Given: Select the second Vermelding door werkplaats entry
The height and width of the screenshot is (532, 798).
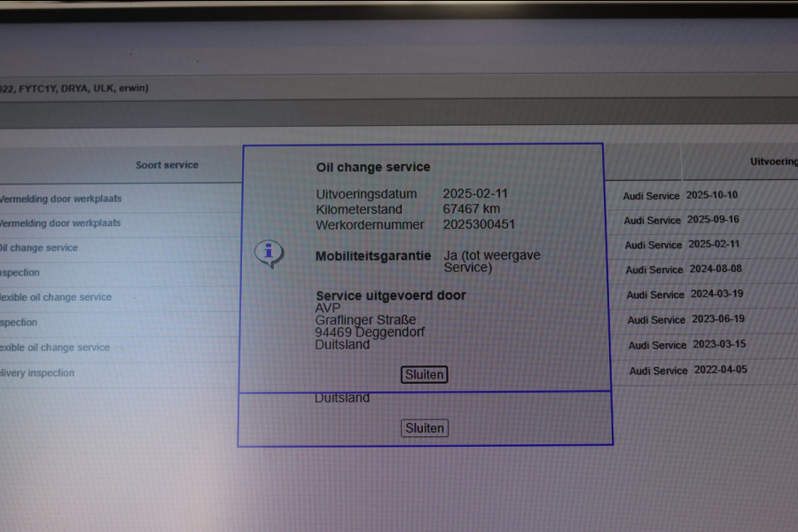Looking at the screenshot, I should tap(60, 223).
